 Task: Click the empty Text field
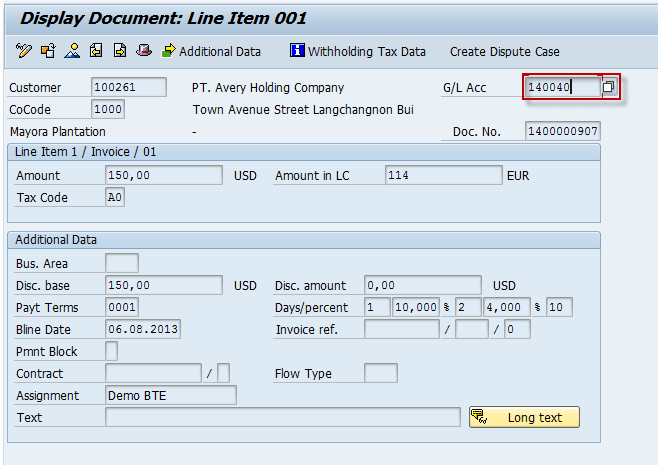tap(283, 417)
